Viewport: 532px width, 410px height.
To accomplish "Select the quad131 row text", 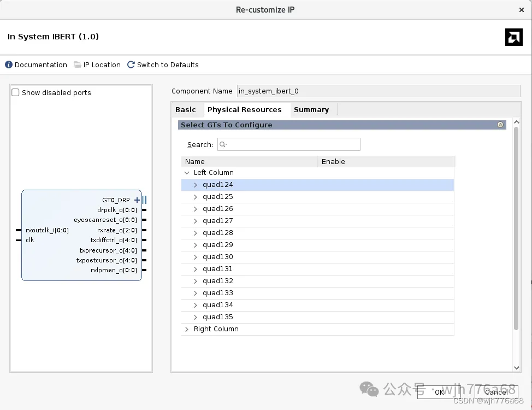I will tap(218, 269).
